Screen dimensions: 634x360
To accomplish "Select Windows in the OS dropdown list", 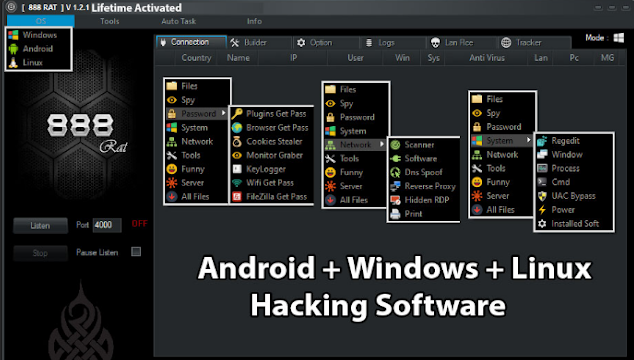I will (39, 35).
